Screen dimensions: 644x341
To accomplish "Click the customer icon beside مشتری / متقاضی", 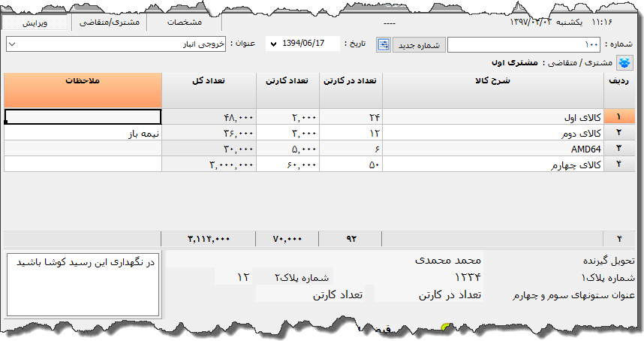I will point(624,62).
